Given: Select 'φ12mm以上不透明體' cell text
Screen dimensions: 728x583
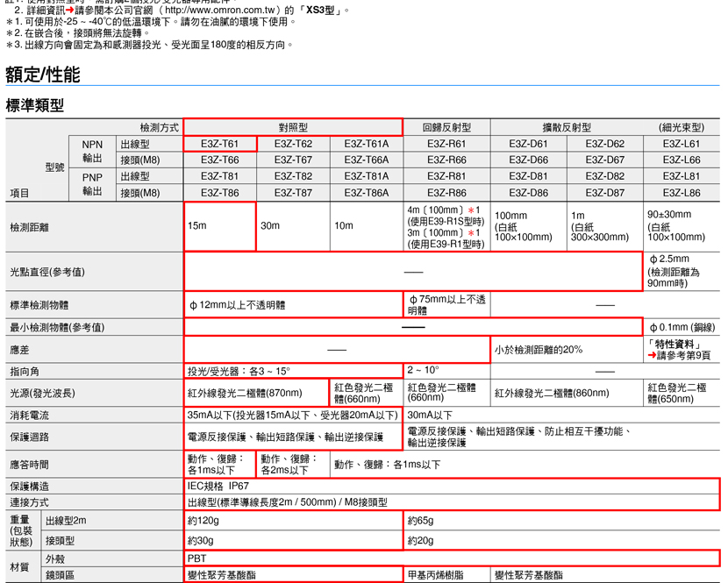Looking at the screenshot, I should click(x=237, y=305).
